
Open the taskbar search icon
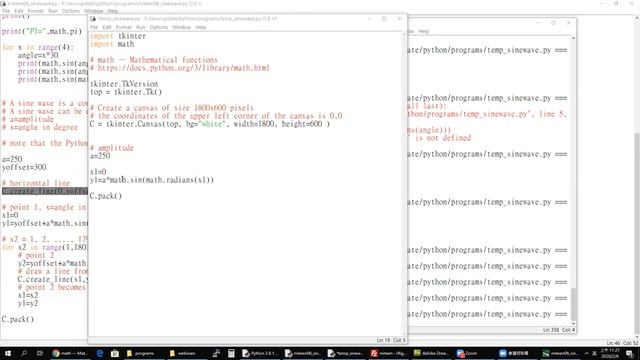click(24, 353)
